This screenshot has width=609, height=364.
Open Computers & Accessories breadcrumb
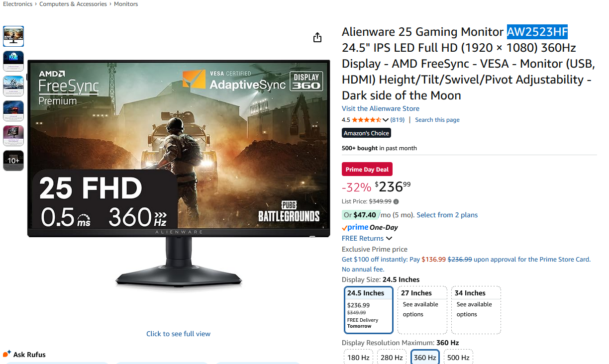(x=73, y=4)
